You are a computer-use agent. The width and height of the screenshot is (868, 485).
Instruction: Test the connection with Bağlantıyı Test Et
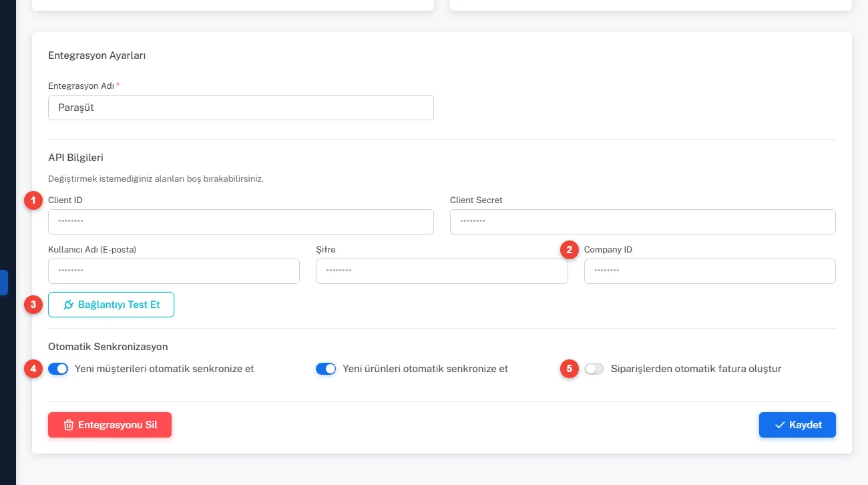point(111,305)
